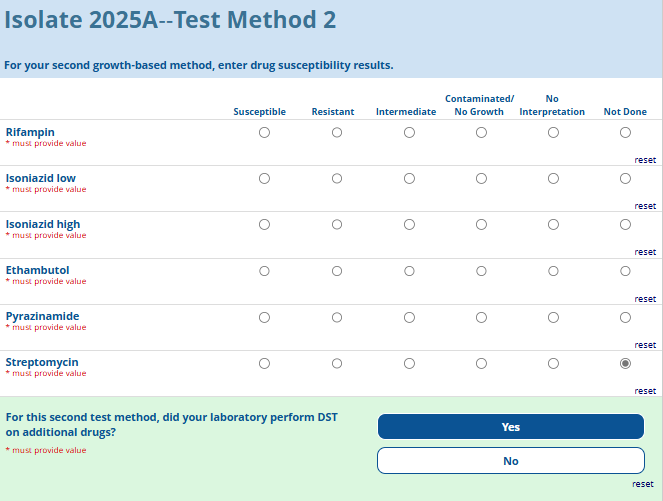Reset the Streptomycin row selection
The image size is (663, 501).
click(645, 391)
